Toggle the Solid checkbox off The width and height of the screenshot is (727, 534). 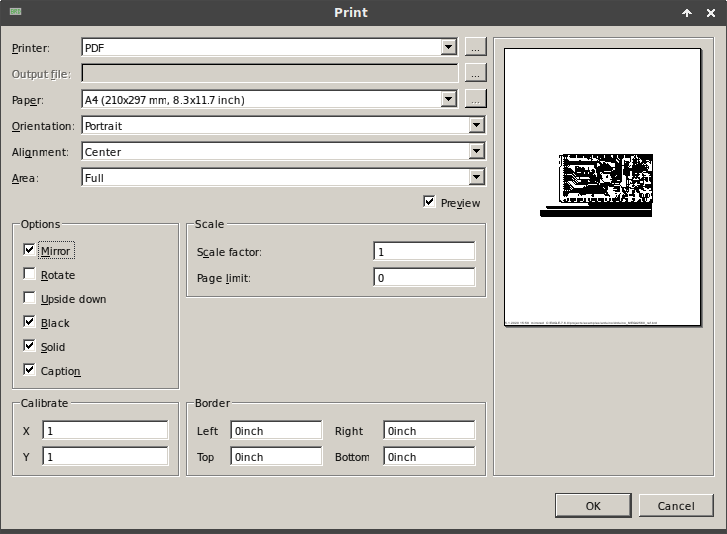click(30, 346)
